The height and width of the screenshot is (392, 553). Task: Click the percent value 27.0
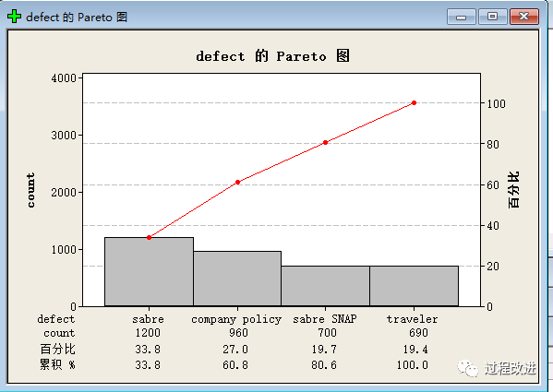coord(235,349)
